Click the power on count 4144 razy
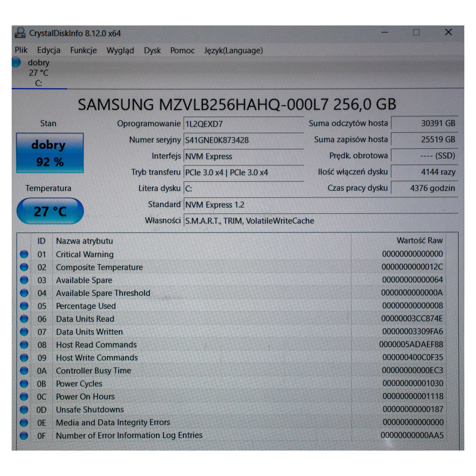 tap(424, 172)
